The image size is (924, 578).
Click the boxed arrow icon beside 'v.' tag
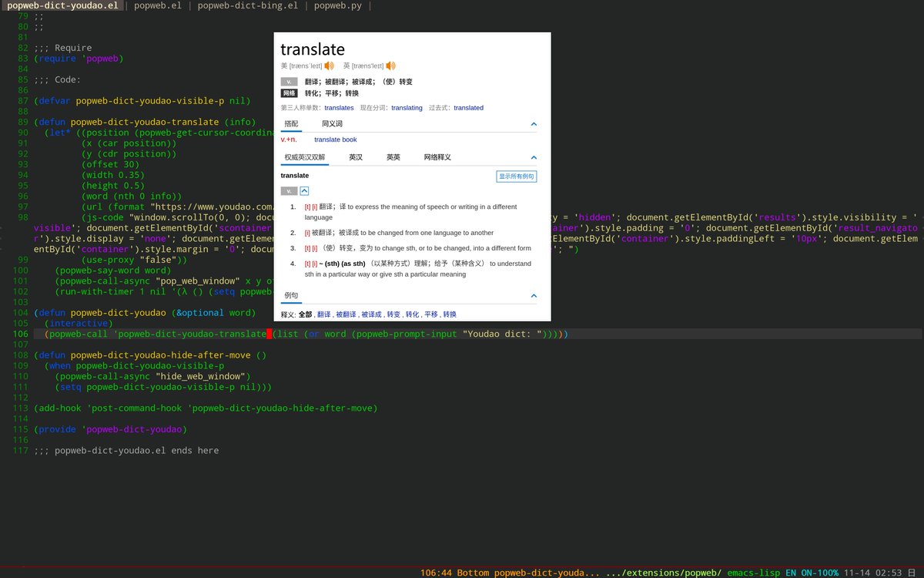coord(304,190)
